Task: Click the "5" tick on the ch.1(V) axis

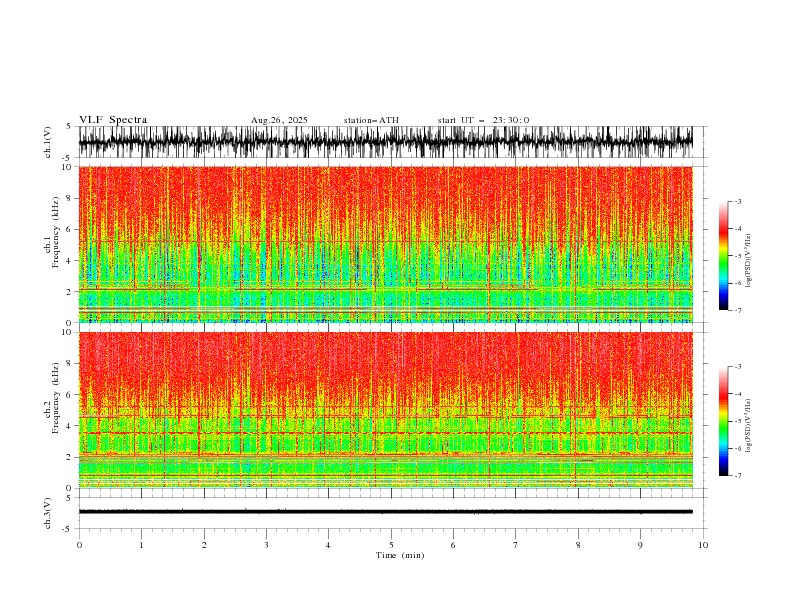Action: coord(71,127)
